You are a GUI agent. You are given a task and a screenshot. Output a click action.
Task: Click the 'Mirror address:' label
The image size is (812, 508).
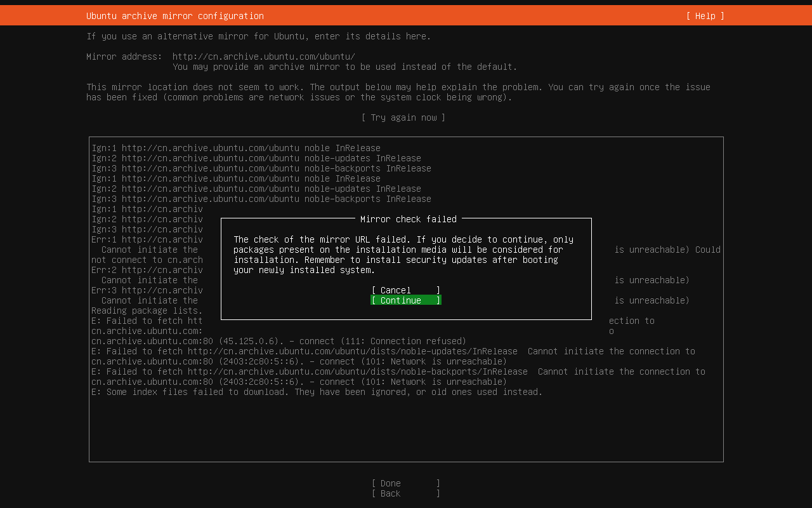[x=124, y=57]
